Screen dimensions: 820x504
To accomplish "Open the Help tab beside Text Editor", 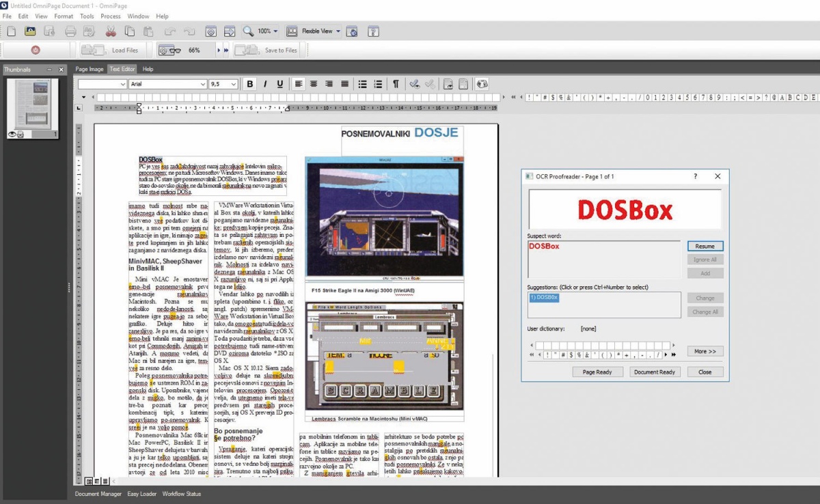I will (148, 69).
